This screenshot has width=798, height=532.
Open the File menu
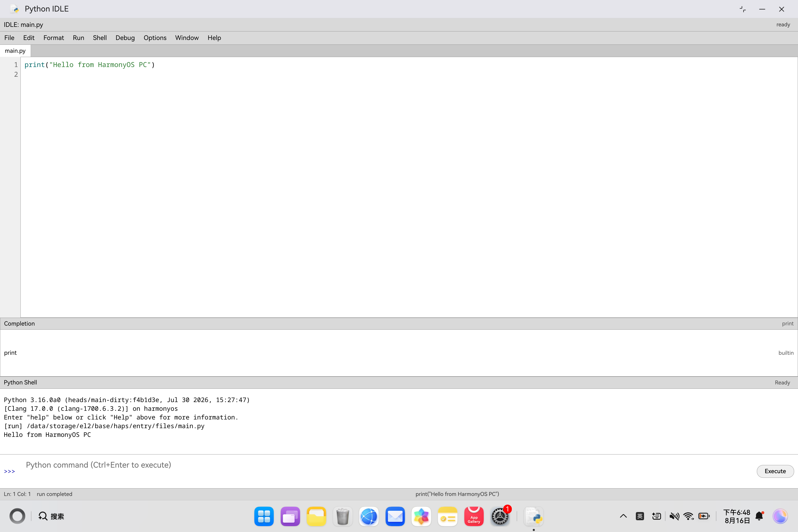click(9, 38)
